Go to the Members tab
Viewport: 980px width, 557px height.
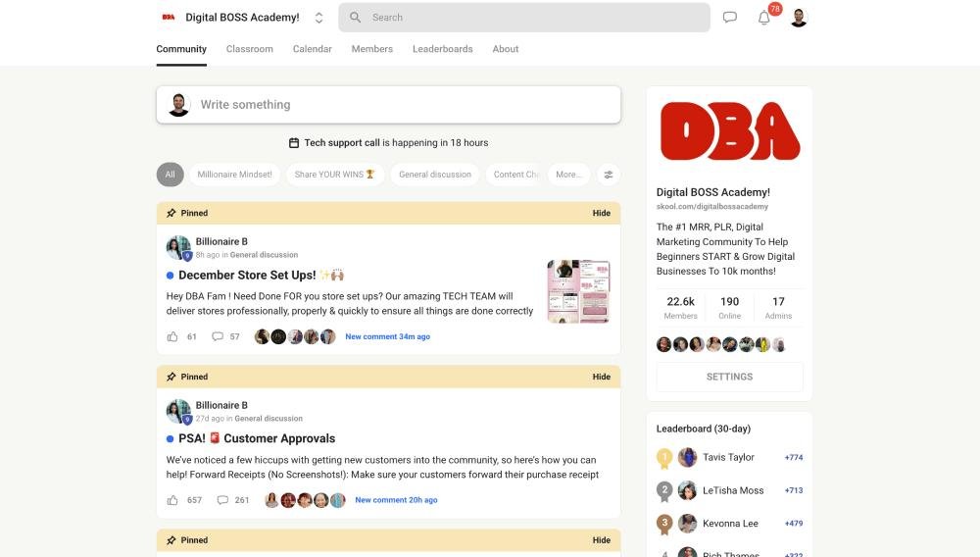[371, 49]
